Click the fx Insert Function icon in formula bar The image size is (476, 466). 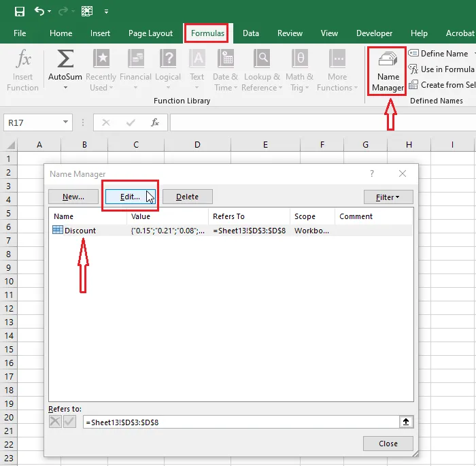(x=155, y=122)
